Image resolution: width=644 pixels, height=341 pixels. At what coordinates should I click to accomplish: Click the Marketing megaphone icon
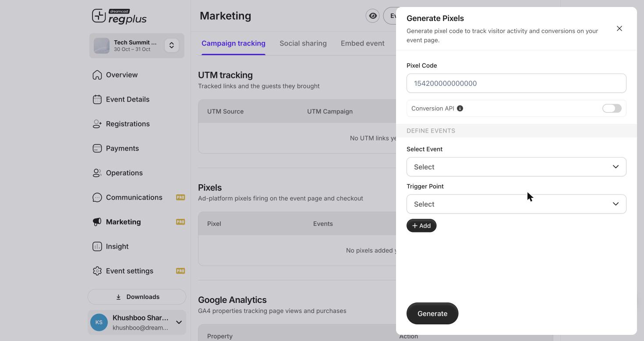(97, 222)
